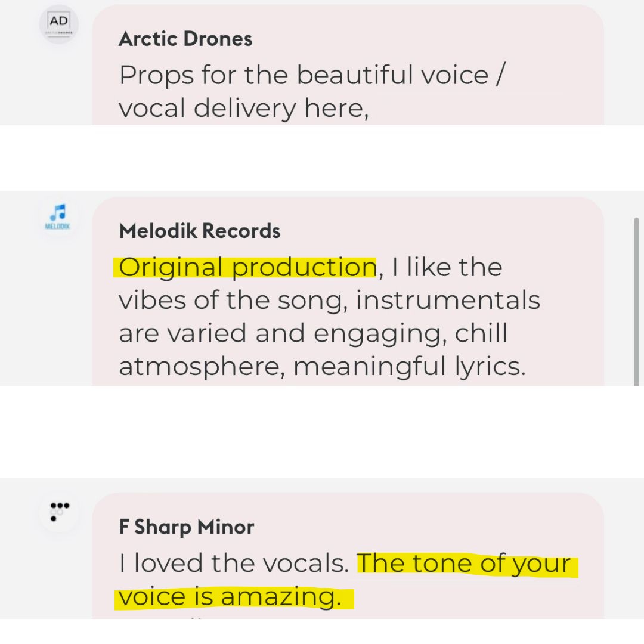Click the word 'Minor' in F Sharp Minor
Screen dimensions: 644x644
(225, 527)
